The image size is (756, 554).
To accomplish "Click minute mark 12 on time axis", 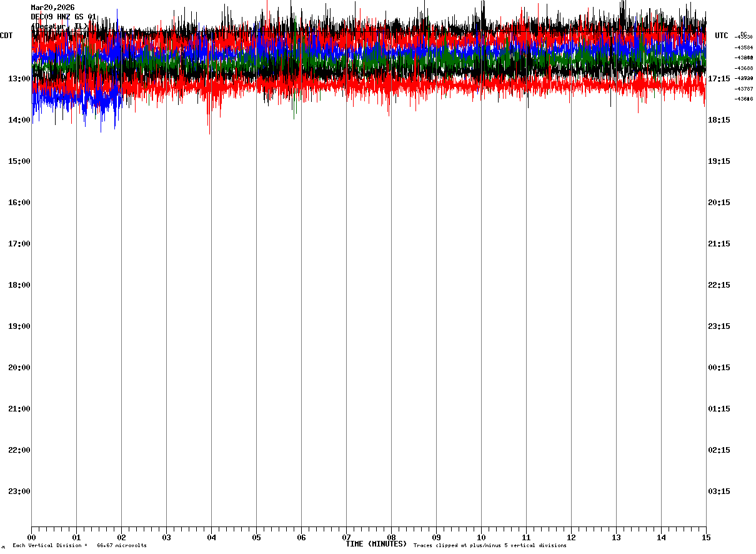I will (571, 538).
